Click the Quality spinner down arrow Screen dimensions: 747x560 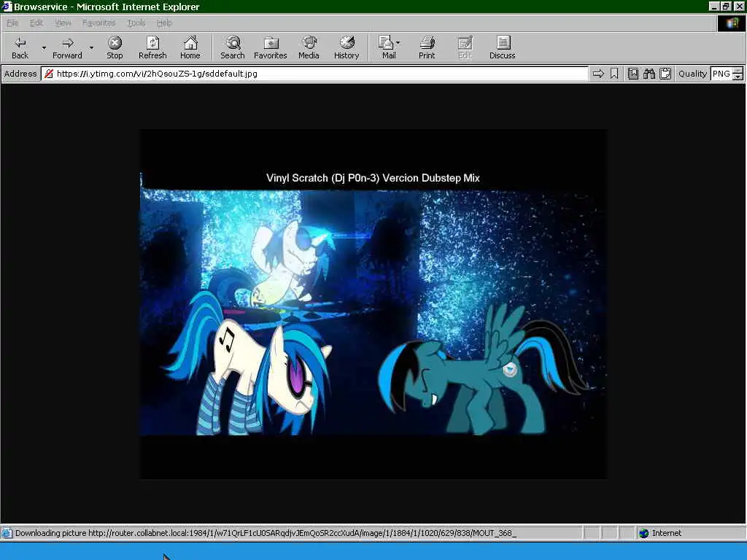(738, 77)
